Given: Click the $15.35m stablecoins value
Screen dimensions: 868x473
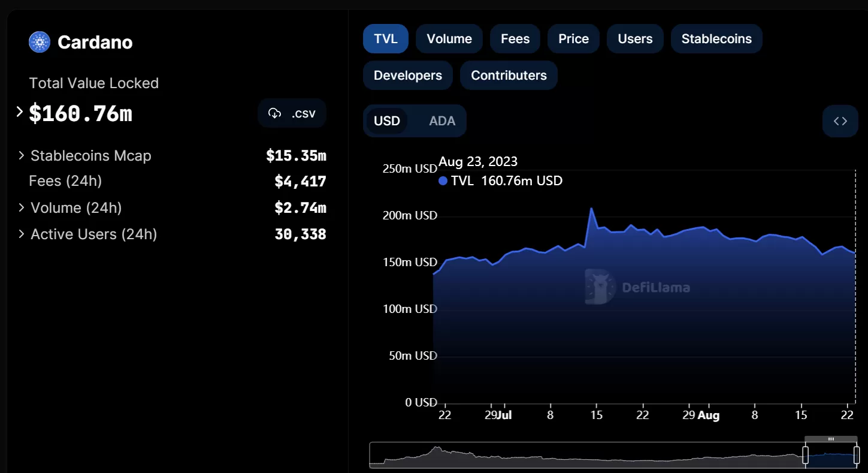Looking at the screenshot, I should pos(296,156).
